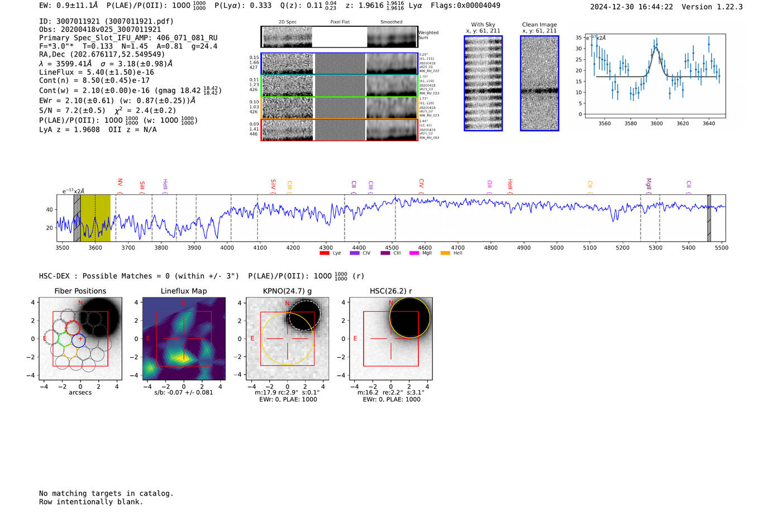
Task: Click the Cont(w) gmag 18.42 line
Action: [130, 90]
